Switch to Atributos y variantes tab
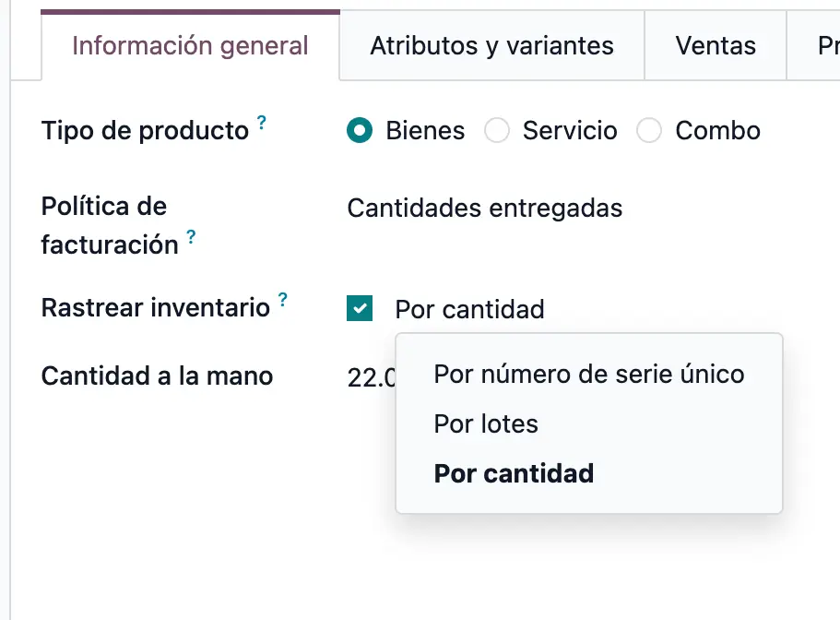840x620 pixels. (x=491, y=45)
